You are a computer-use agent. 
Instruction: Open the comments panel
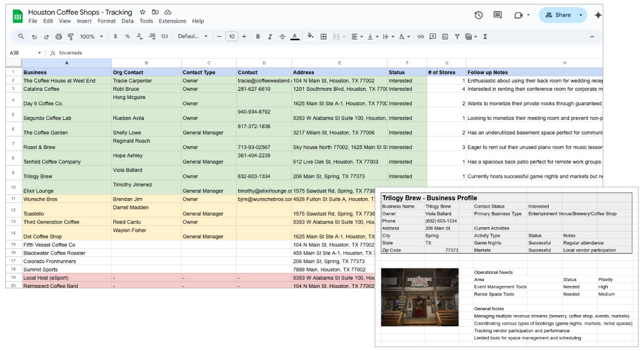(x=498, y=15)
